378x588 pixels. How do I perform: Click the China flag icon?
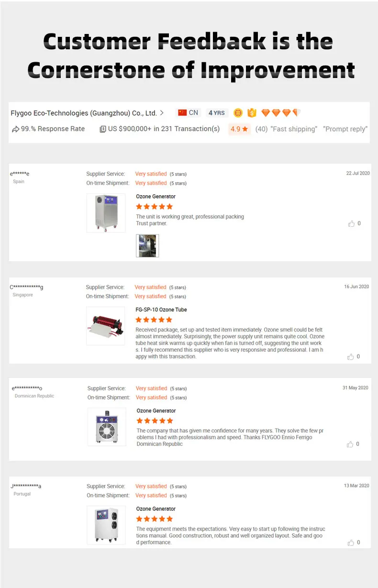click(x=182, y=113)
